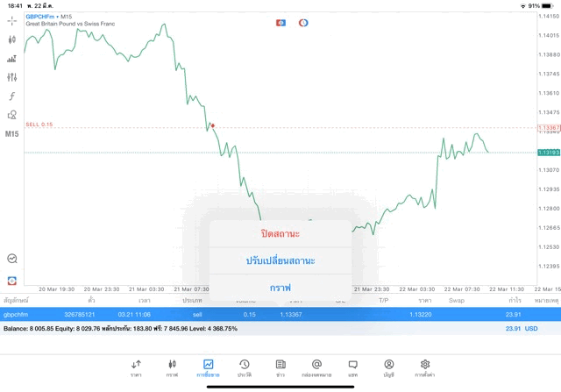Open the quotes tab with arrows icon
This screenshot has width=561, height=392.
coord(136,368)
